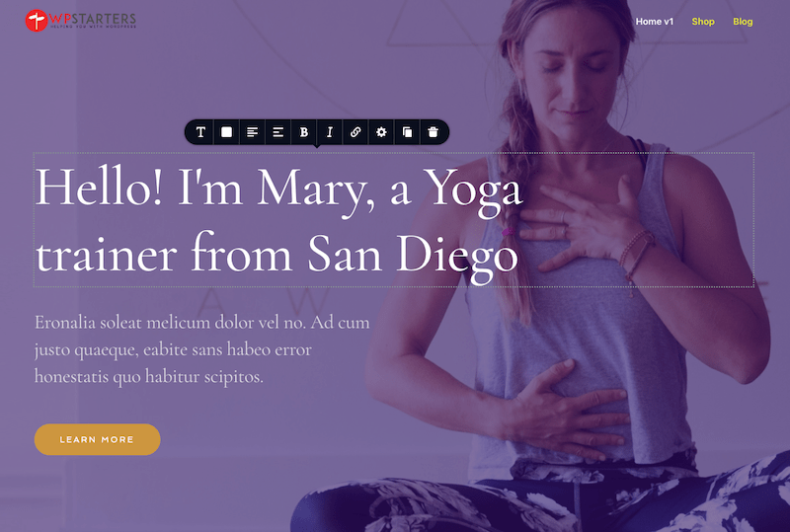Select the second alignment option icon
Viewport: 790px width, 532px height.
pyautogui.click(x=278, y=132)
